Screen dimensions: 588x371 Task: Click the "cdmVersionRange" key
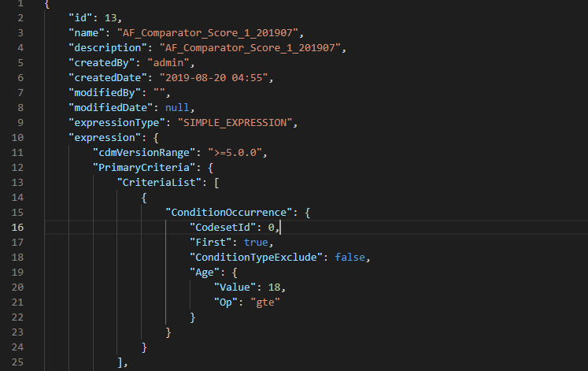click(144, 153)
